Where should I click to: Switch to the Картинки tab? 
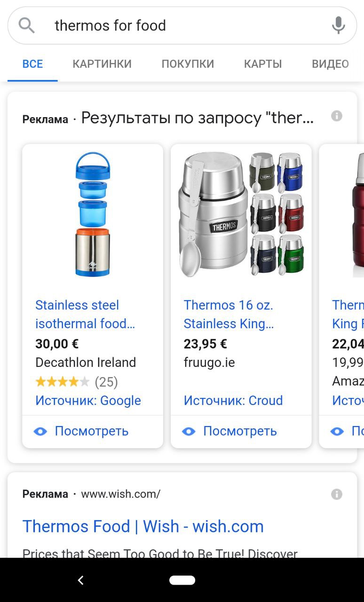102,64
